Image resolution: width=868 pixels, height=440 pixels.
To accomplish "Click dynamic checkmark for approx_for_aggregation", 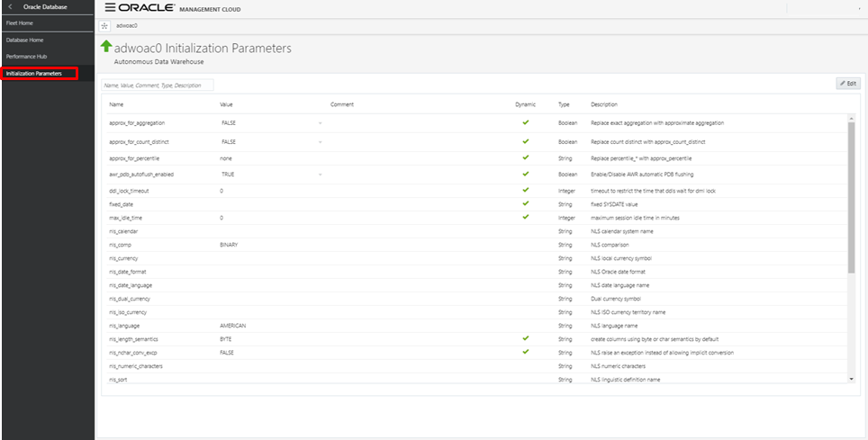I will point(525,121).
